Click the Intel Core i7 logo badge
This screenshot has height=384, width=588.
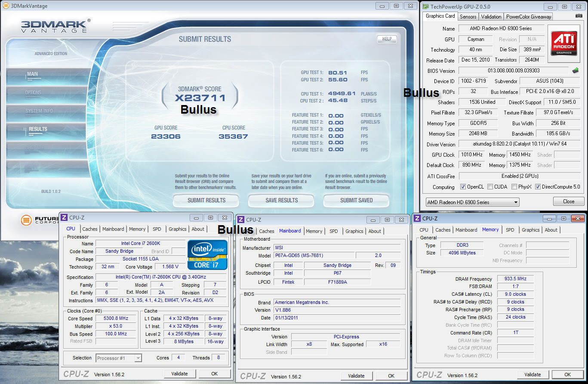pos(207,255)
